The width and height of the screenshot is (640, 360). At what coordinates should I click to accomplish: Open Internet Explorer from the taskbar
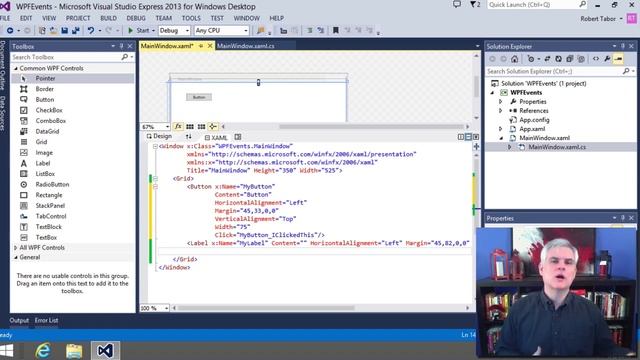tap(42, 351)
